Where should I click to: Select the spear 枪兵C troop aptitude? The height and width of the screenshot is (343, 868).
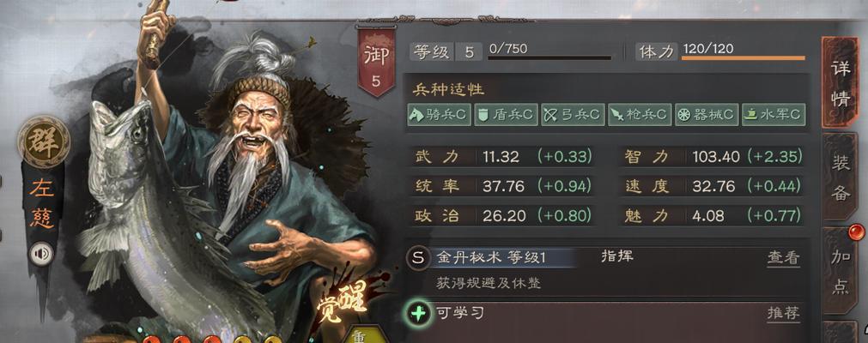[640, 115]
